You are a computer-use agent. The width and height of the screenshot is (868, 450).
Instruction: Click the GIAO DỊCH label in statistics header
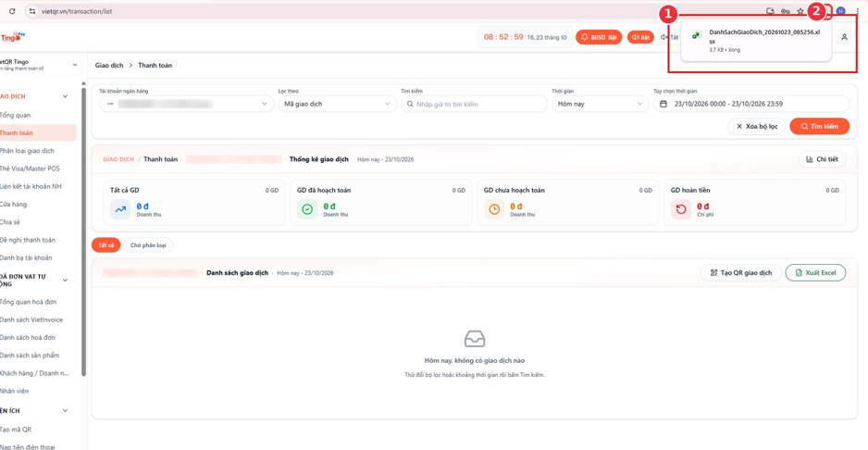118,159
